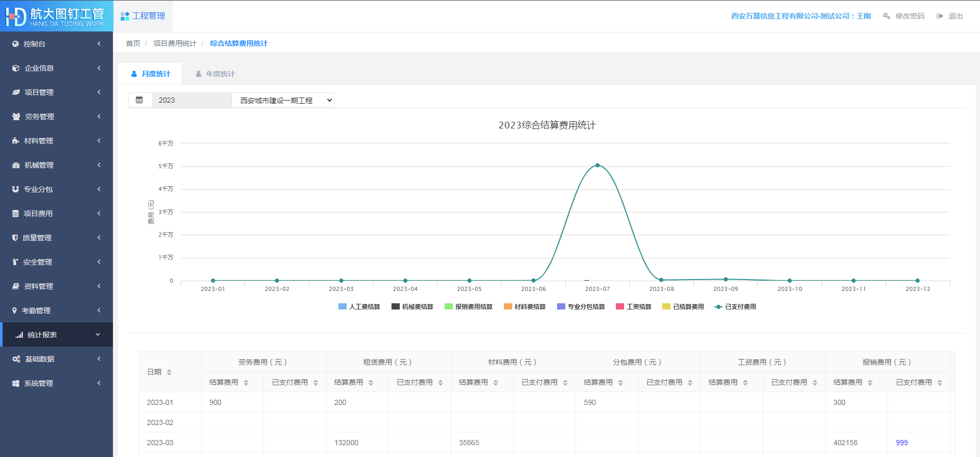The image size is (980, 457).
Task: Click the 考勤管理 location pin icon
Action: [x=14, y=311]
